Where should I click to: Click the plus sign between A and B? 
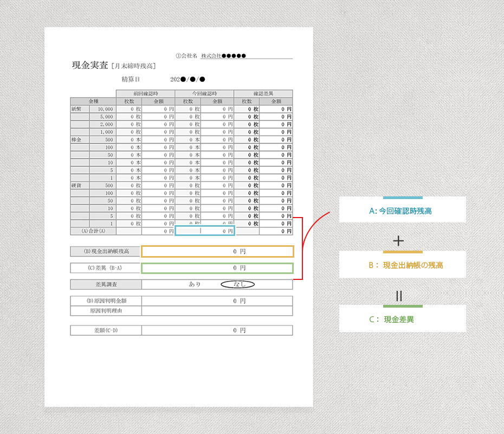(398, 241)
